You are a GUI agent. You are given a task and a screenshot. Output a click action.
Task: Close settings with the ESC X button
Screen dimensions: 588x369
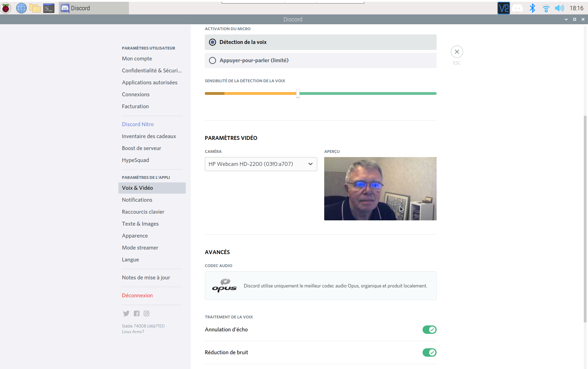click(x=457, y=52)
